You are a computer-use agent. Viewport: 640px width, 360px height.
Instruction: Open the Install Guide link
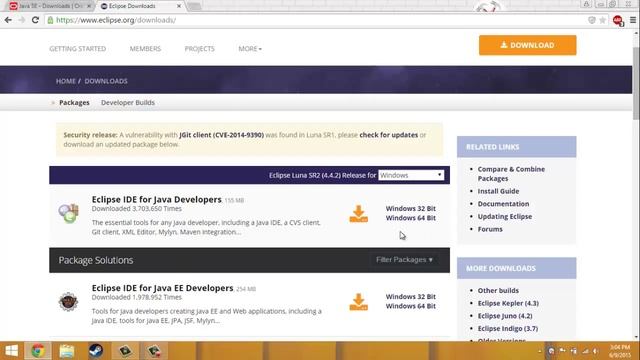(498, 191)
